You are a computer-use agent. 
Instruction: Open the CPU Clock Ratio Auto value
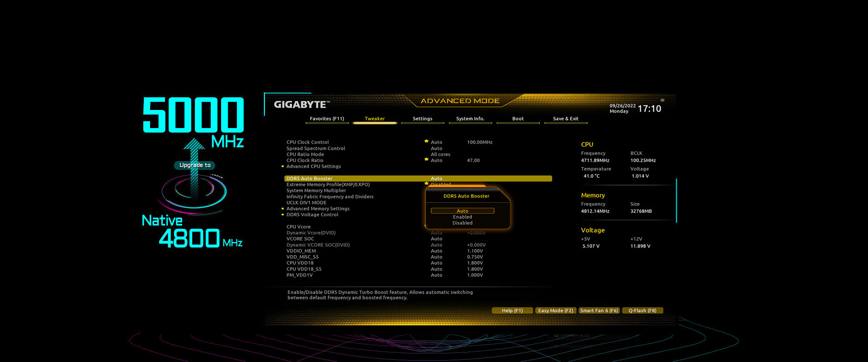click(x=437, y=160)
